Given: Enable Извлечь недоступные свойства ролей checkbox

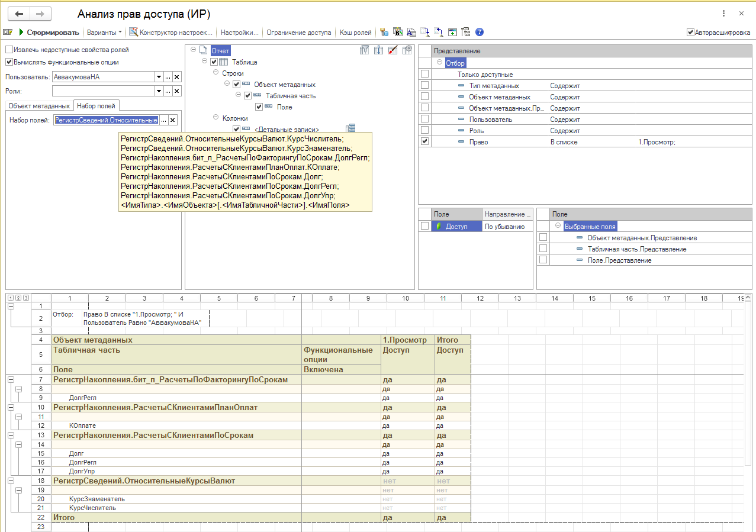Looking at the screenshot, I should (x=9, y=50).
